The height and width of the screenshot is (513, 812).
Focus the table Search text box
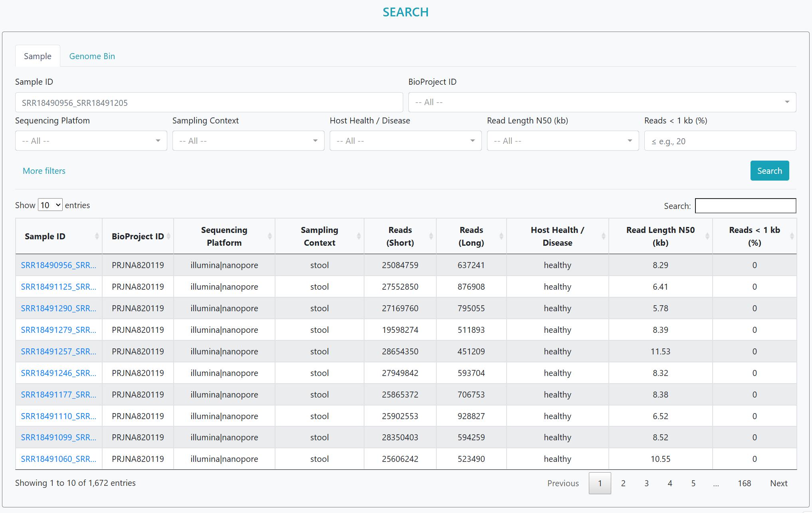pyautogui.click(x=745, y=205)
